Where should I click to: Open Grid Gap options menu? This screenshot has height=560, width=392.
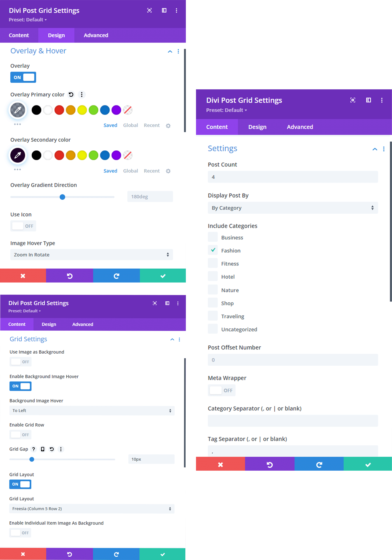coord(61,449)
